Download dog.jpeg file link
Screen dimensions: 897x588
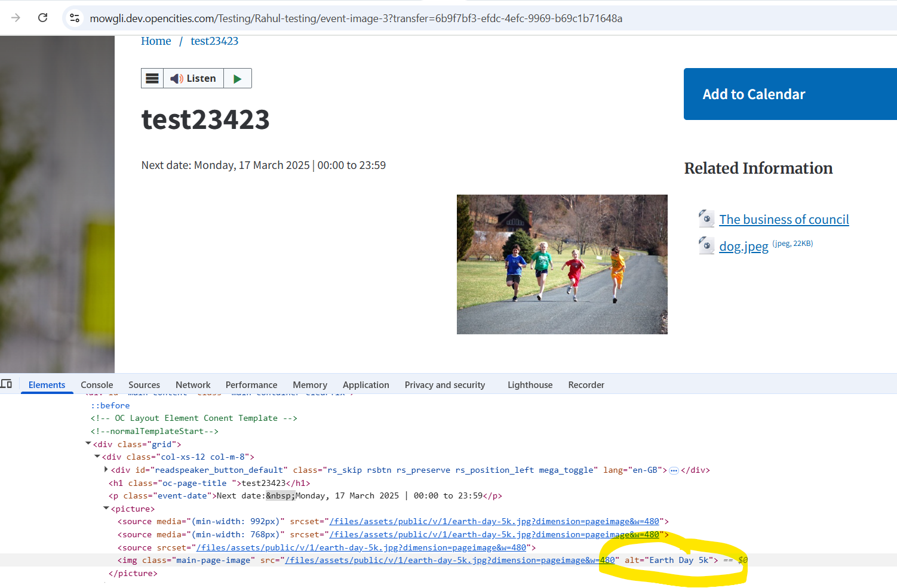pyautogui.click(x=744, y=247)
